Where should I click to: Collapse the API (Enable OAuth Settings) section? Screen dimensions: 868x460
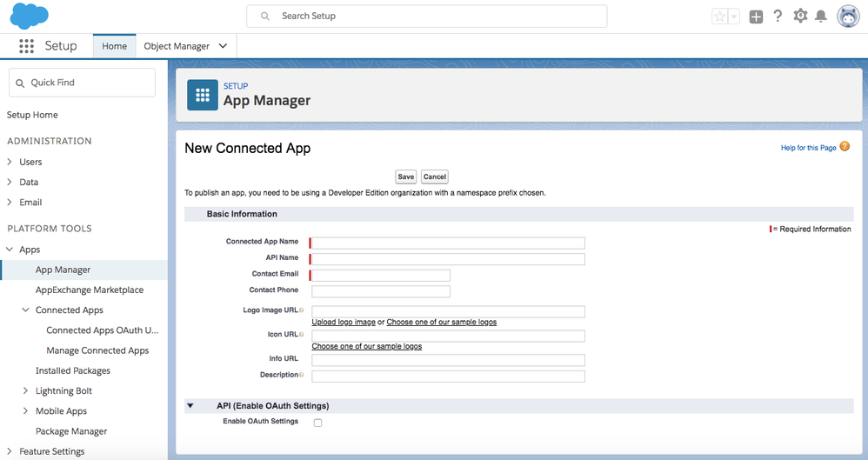(190, 406)
